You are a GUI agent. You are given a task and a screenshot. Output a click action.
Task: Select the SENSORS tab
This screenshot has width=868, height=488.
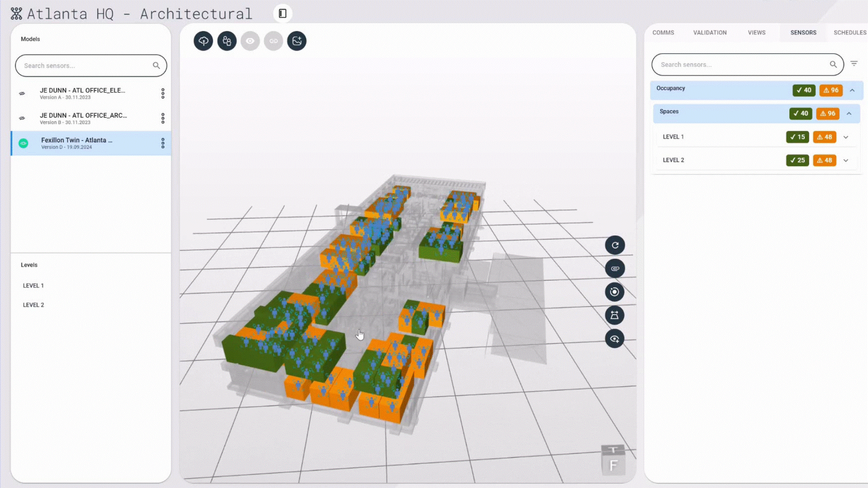[x=803, y=33]
